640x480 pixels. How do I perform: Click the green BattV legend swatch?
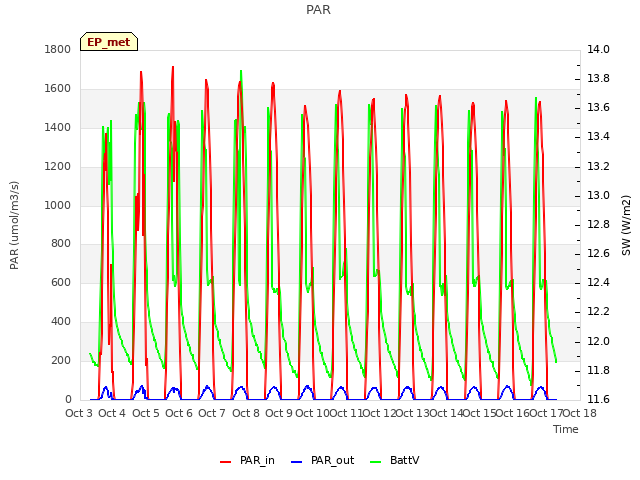pos(376,462)
